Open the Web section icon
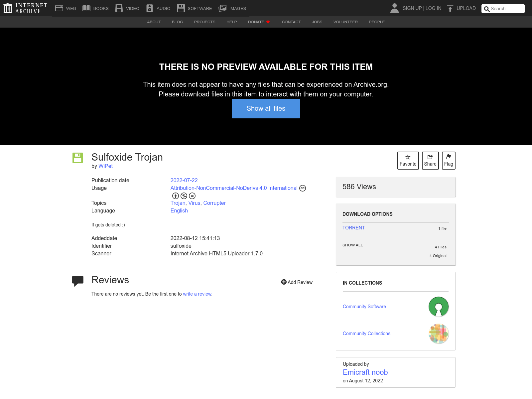This screenshot has width=532, height=399. click(59, 8)
